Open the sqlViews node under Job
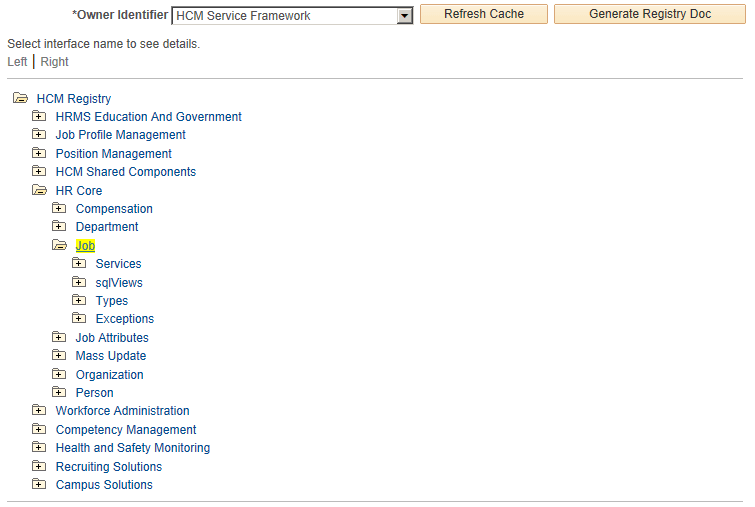The image size is (755, 507). pyautogui.click(x=119, y=283)
